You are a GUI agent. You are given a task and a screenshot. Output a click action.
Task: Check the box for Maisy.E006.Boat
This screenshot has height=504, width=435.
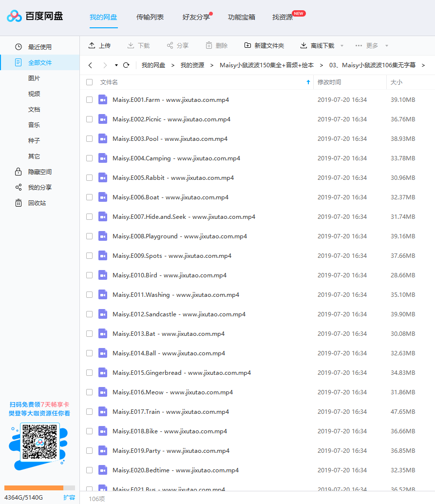[89, 197]
